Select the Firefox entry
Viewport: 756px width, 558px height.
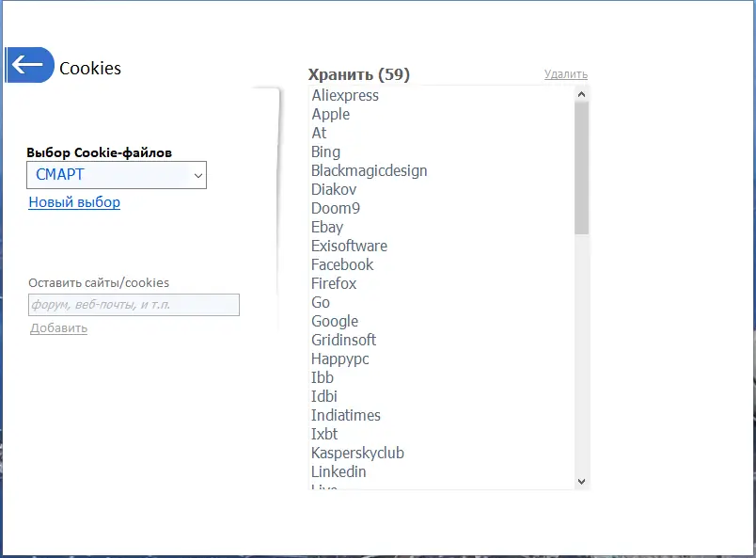pos(334,284)
